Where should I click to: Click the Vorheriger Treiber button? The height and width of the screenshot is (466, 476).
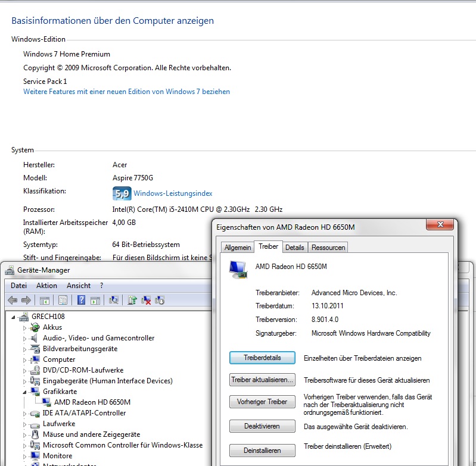[x=262, y=402]
